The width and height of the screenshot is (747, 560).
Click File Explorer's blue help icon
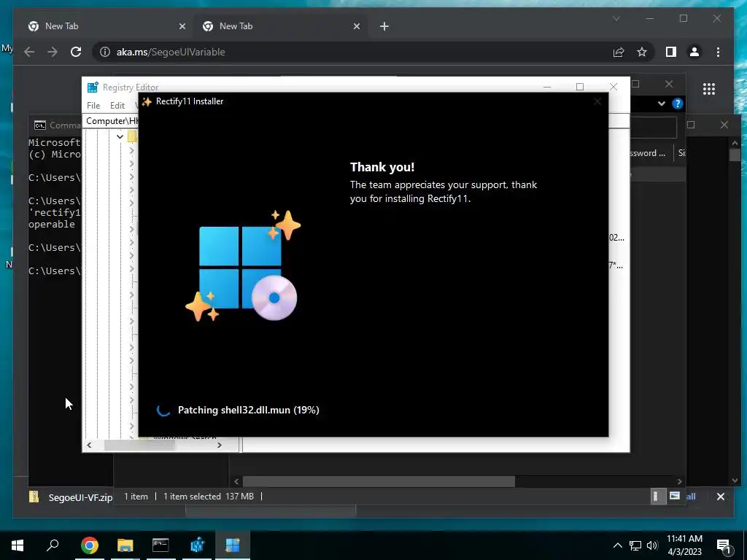(678, 104)
